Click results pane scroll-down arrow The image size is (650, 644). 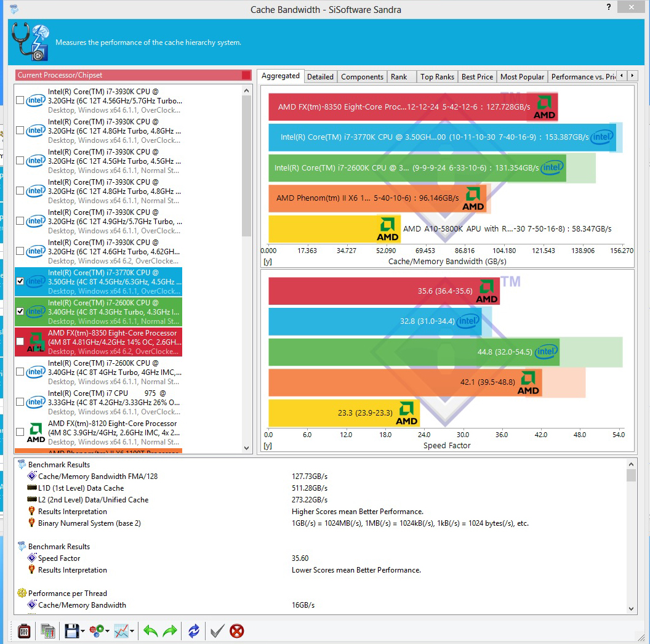click(x=631, y=609)
